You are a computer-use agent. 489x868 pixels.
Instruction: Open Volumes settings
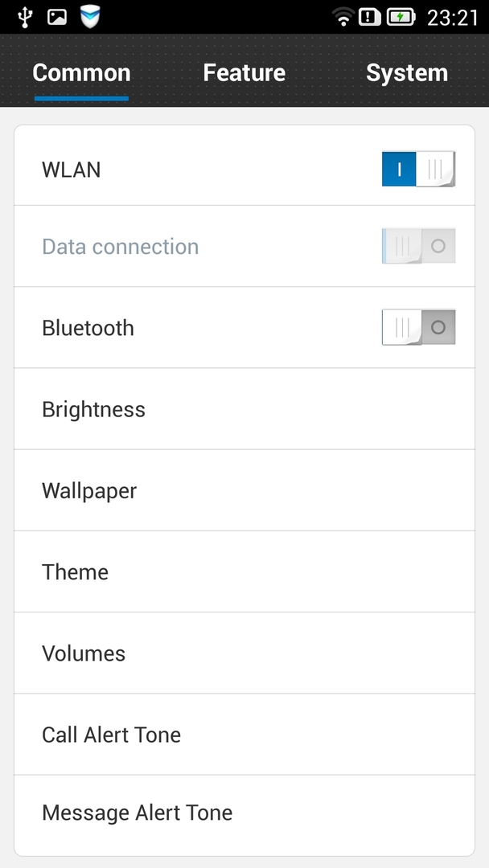pyautogui.click(x=244, y=653)
